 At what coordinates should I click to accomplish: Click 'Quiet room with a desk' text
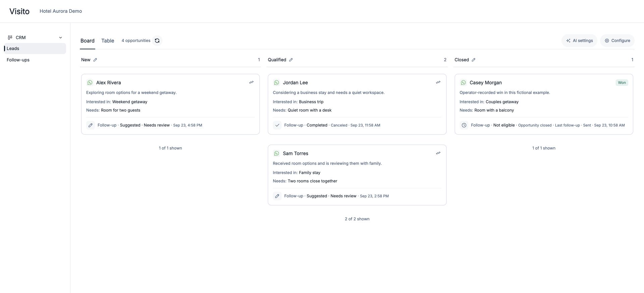(310, 110)
